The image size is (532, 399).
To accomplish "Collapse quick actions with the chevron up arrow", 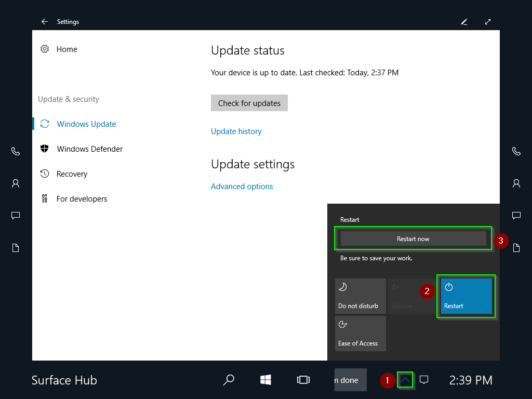I will [405, 380].
